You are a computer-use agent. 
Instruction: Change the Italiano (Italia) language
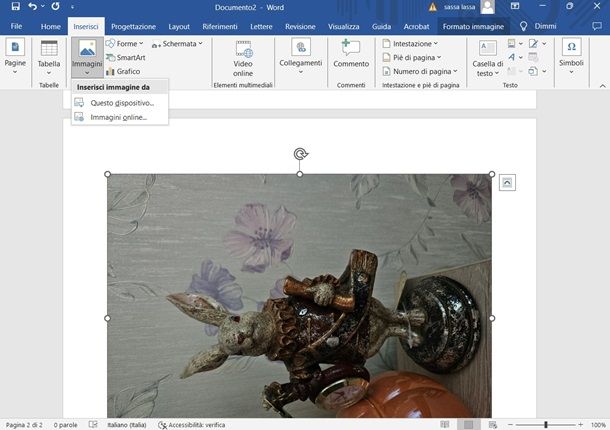coord(126,425)
